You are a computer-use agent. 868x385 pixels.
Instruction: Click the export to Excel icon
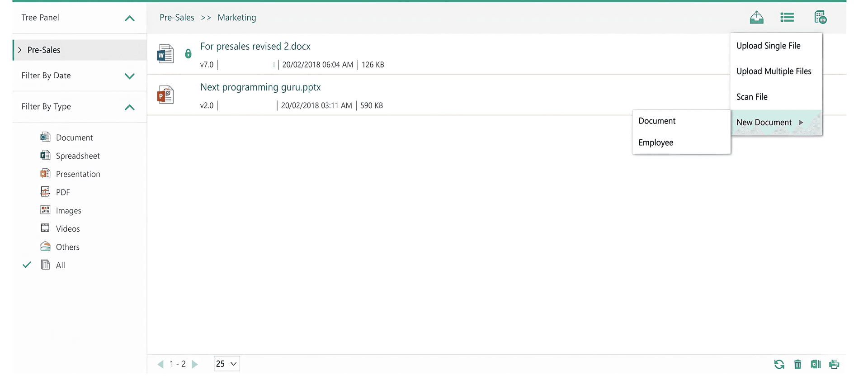(x=816, y=364)
